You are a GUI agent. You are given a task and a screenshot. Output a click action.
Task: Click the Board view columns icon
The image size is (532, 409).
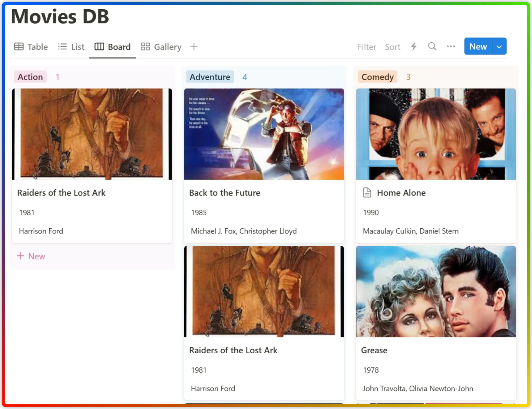click(x=99, y=46)
